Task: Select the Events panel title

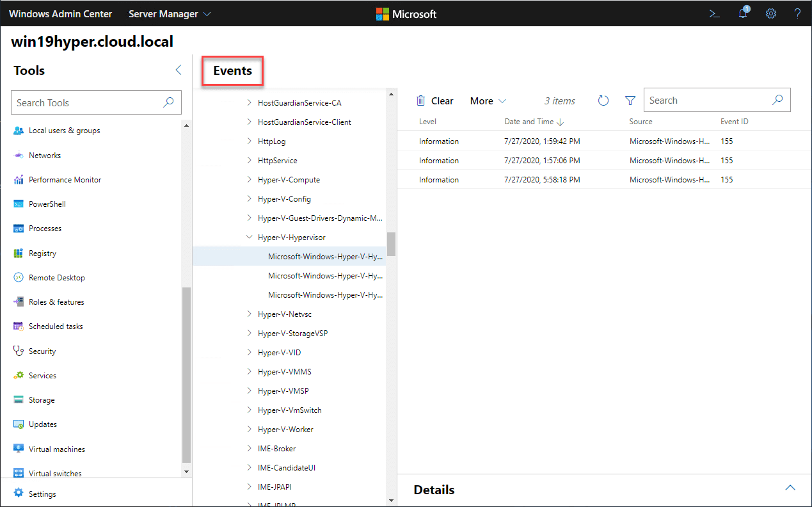Action: [x=232, y=70]
